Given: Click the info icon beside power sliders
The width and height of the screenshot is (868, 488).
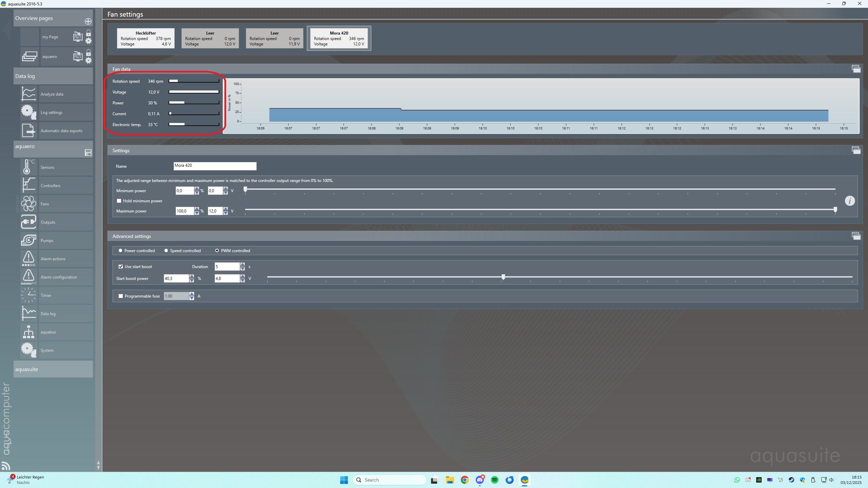Looking at the screenshot, I should (x=849, y=201).
